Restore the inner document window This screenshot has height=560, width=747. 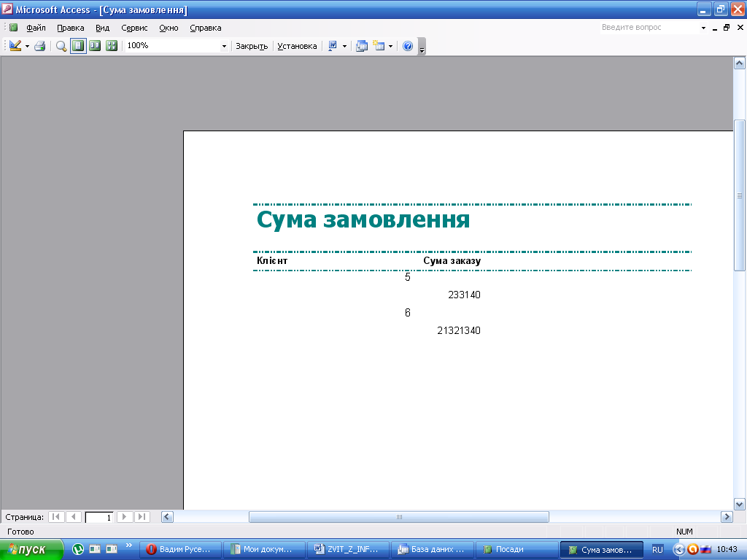pyautogui.click(x=727, y=28)
